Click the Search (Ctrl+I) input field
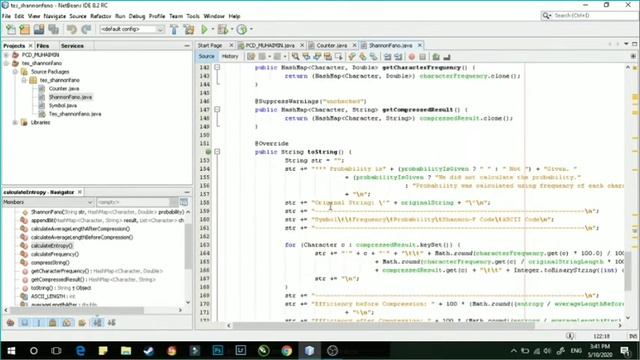 tap(594, 16)
